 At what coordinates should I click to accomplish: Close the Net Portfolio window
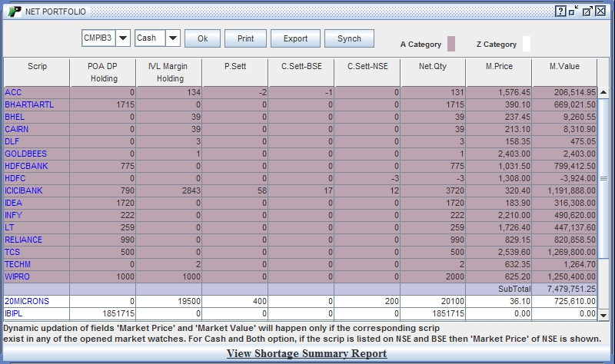pos(601,12)
